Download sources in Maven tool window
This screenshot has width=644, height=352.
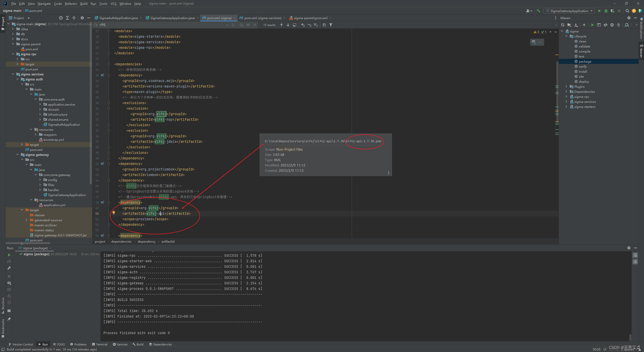click(576, 25)
